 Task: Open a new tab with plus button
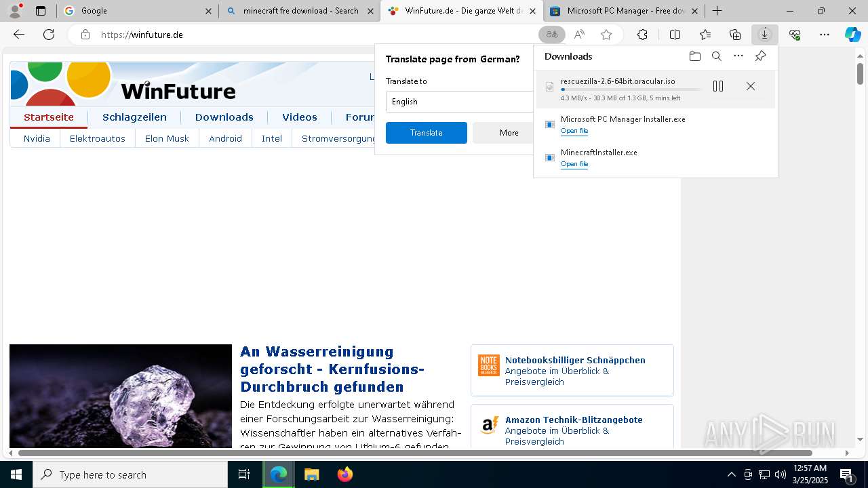(717, 11)
